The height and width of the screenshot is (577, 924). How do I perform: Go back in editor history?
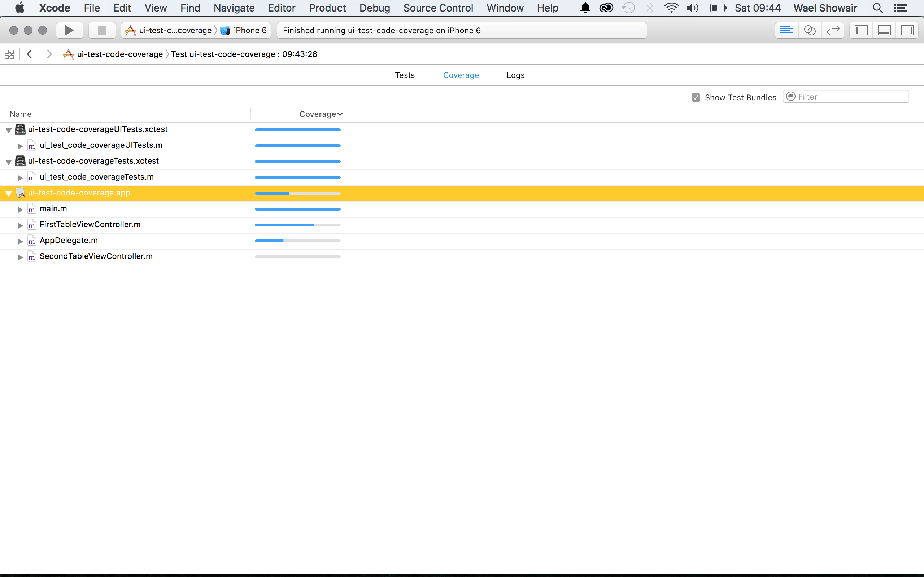[x=29, y=54]
